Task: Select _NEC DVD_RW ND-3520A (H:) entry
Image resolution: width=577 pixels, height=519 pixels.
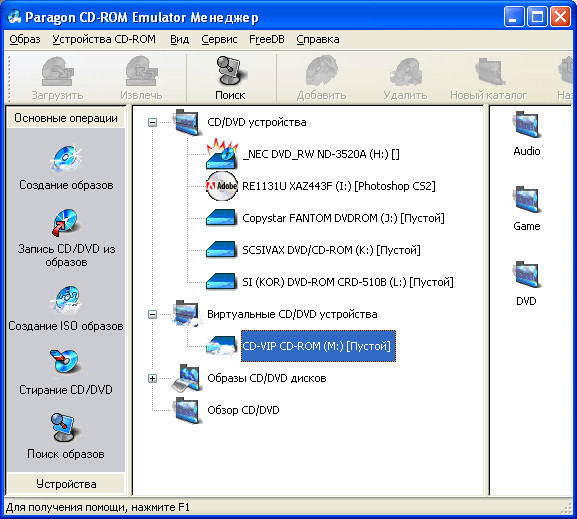Action: click(x=321, y=154)
